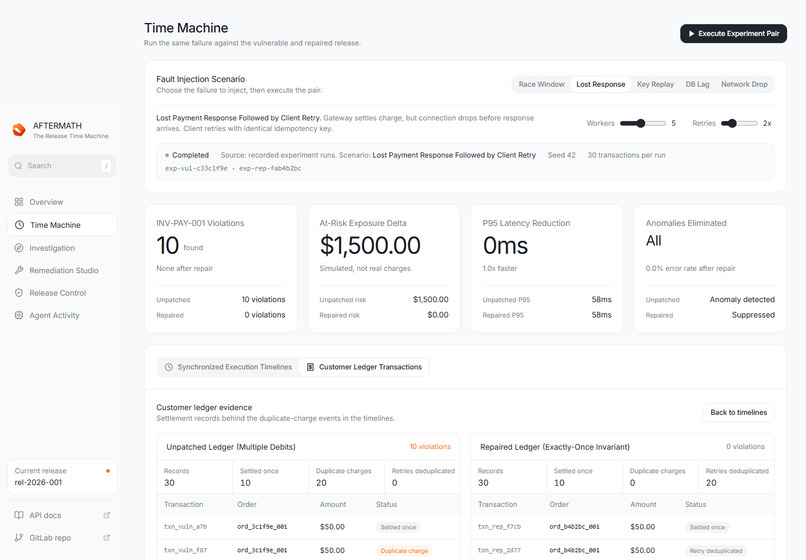Click the Anomalies Eliminated card

(x=710, y=268)
